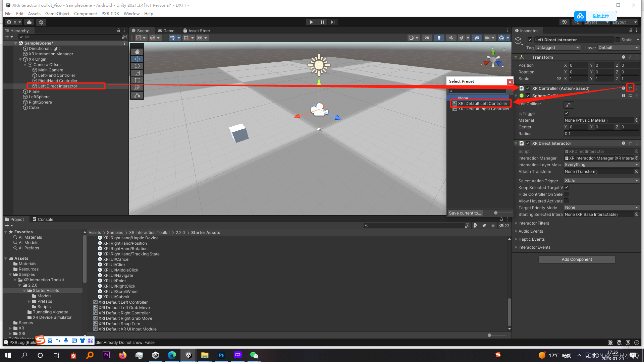Toggle the Static checkbox
644x362 pixels.
(618, 40)
